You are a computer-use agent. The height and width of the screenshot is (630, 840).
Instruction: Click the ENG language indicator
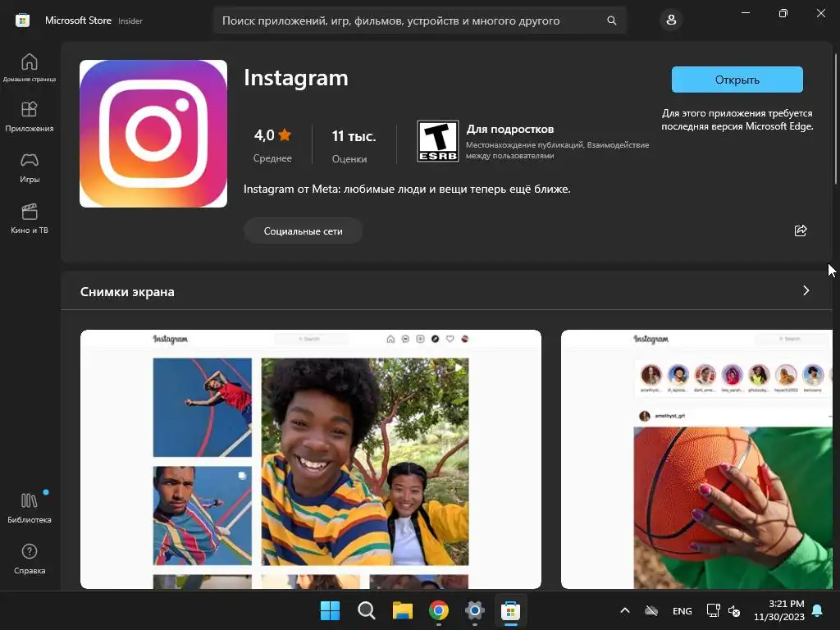coord(682,610)
